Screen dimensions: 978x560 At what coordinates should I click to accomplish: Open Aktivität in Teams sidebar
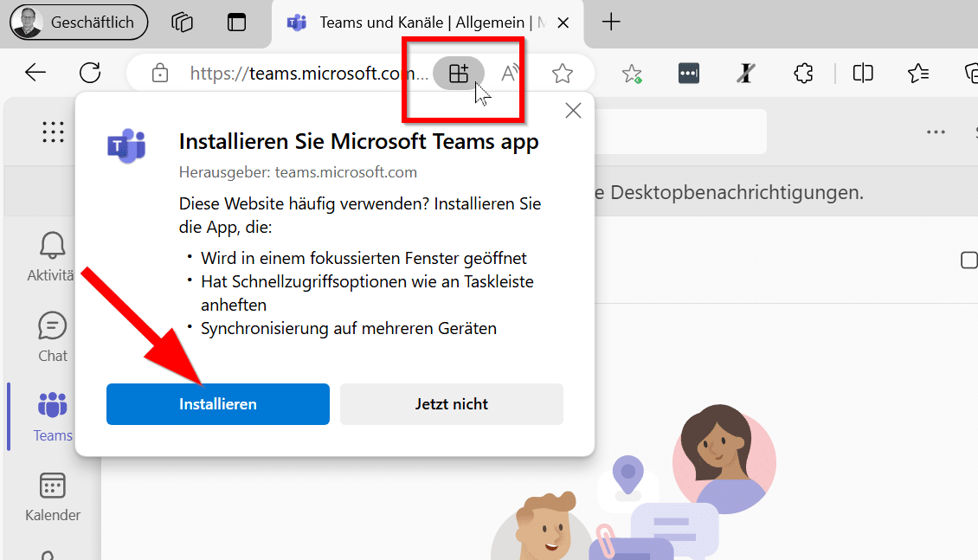pos(52,257)
